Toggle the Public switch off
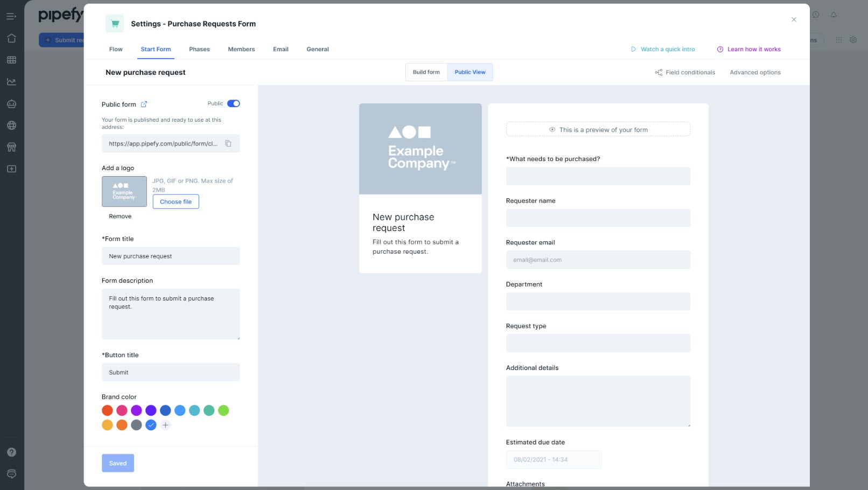868x490 pixels. pyautogui.click(x=233, y=103)
